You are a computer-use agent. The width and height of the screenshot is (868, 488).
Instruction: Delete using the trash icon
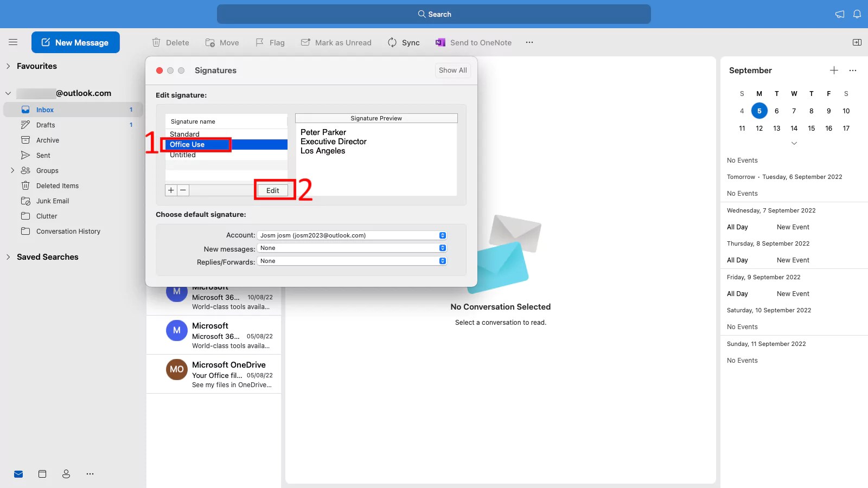point(156,42)
